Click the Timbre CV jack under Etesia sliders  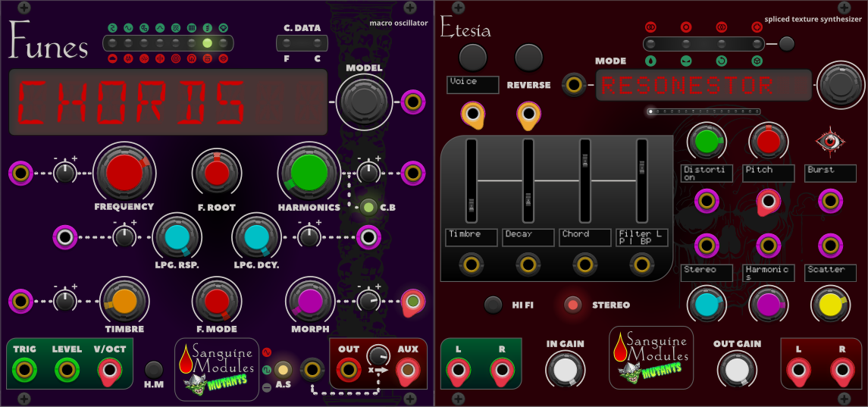point(472,265)
